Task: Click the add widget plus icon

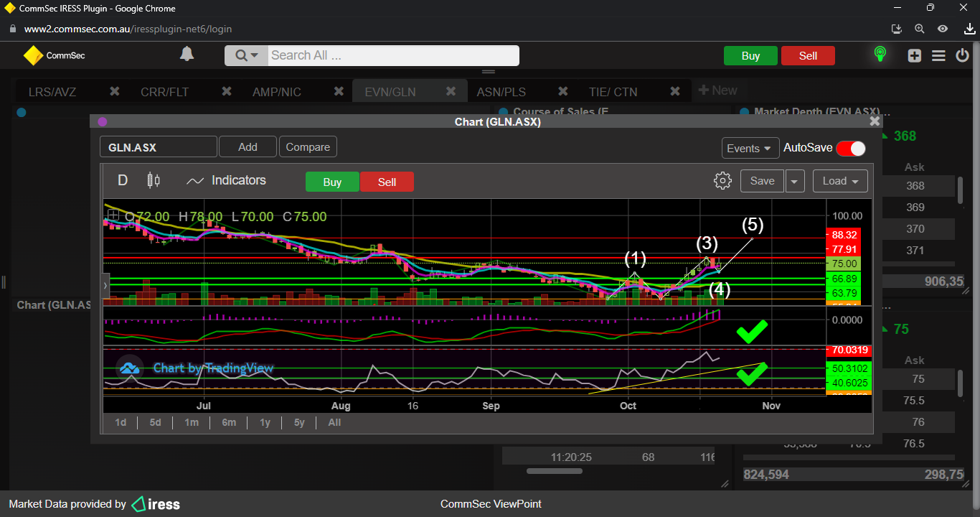Action: coord(914,56)
